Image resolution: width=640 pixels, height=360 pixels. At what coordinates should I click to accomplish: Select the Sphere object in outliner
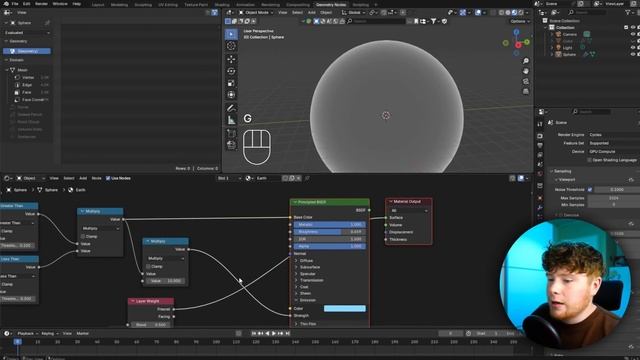click(x=569, y=54)
